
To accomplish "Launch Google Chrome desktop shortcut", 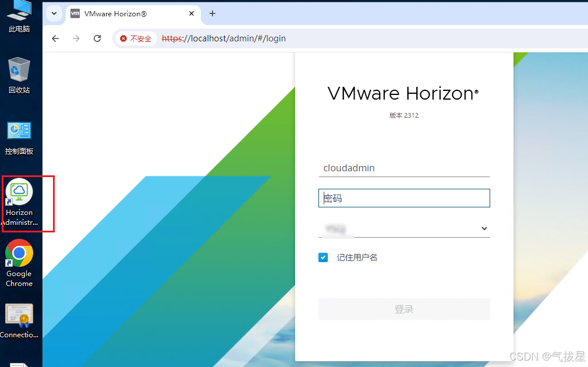I will (19, 263).
